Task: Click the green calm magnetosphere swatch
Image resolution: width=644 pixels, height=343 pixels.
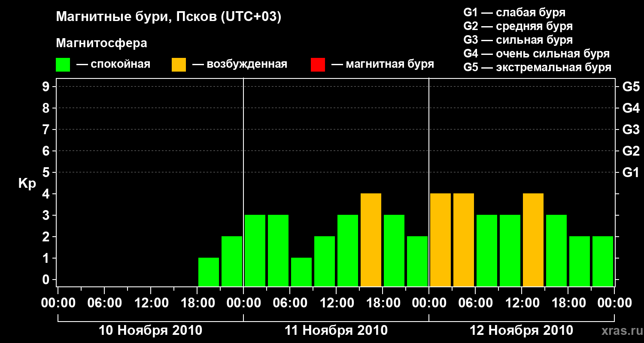Action: pos(63,65)
